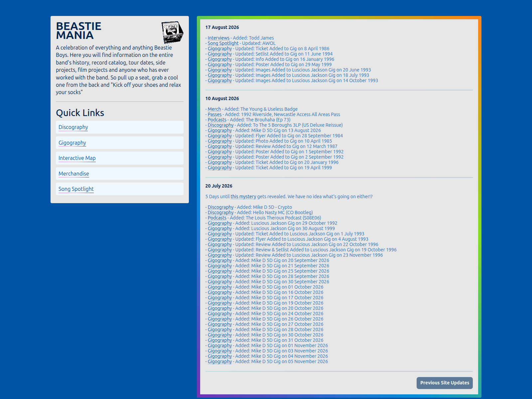Open Gigography link for Luscious Jackson 19 October 1996
The image size is (532, 399).
pos(220,250)
